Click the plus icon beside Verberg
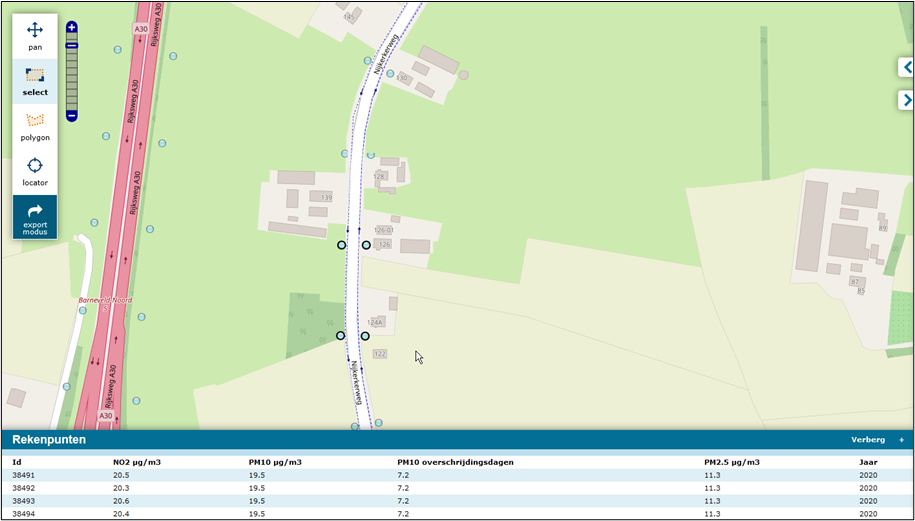The image size is (915, 521). pyautogui.click(x=901, y=440)
